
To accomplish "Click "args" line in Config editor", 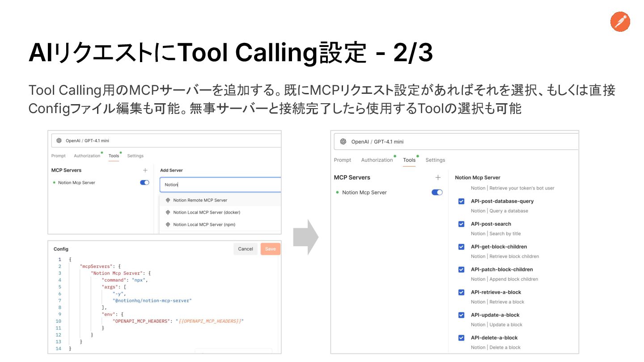I will pyautogui.click(x=114, y=287).
